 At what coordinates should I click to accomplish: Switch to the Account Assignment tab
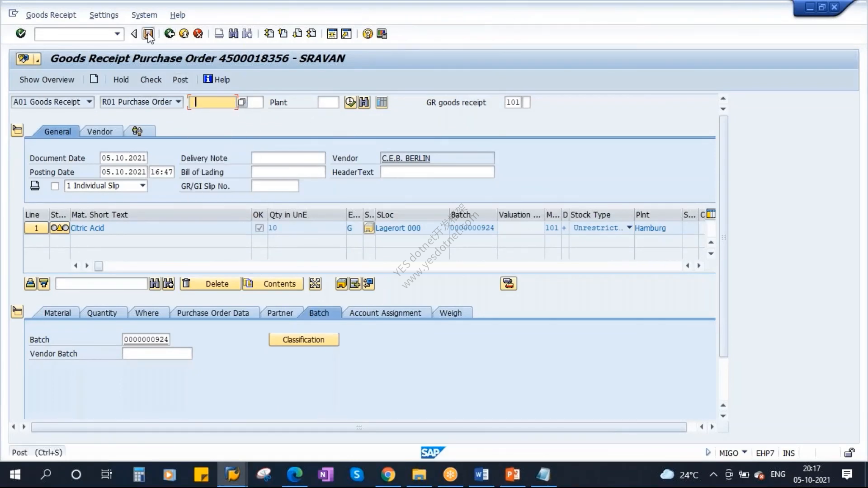[385, 313]
